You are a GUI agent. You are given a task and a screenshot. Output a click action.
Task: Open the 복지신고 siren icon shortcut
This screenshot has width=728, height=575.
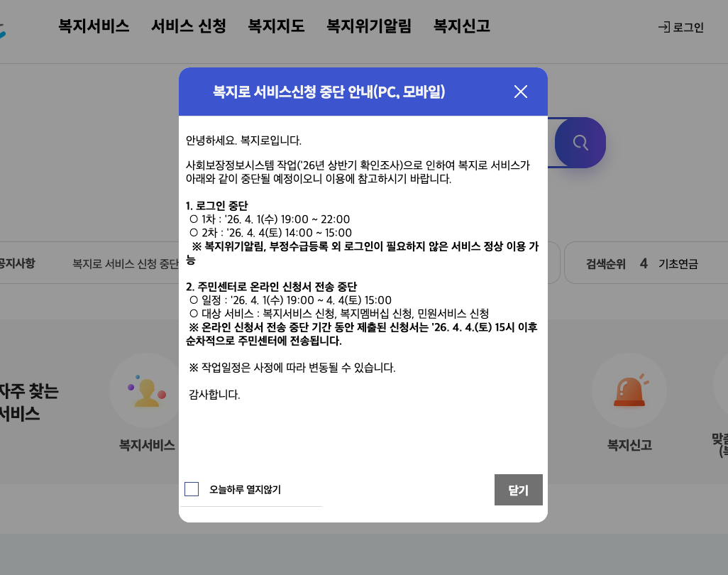pyautogui.click(x=629, y=390)
